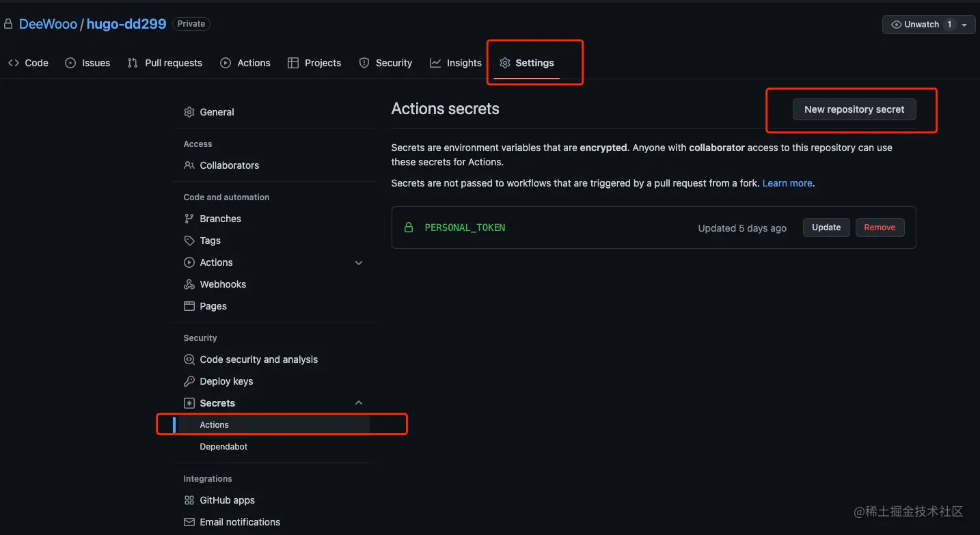
Task: Open the Unwatch dropdown arrow
Action: pyautogui.click(x=964, y=25)
